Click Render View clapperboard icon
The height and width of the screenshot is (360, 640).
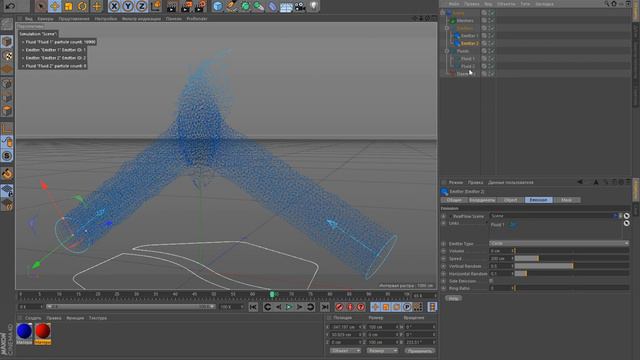click(172, 6)
